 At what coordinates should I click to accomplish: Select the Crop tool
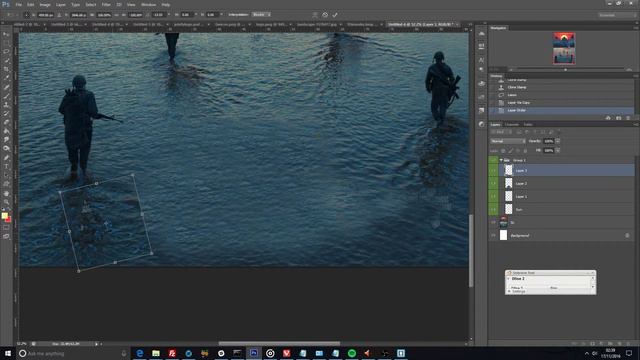click(x=6, y=69)
